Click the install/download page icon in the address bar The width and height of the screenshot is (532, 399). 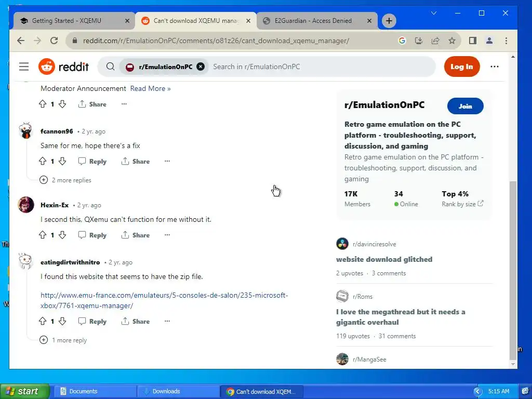[x=419, y=41]
